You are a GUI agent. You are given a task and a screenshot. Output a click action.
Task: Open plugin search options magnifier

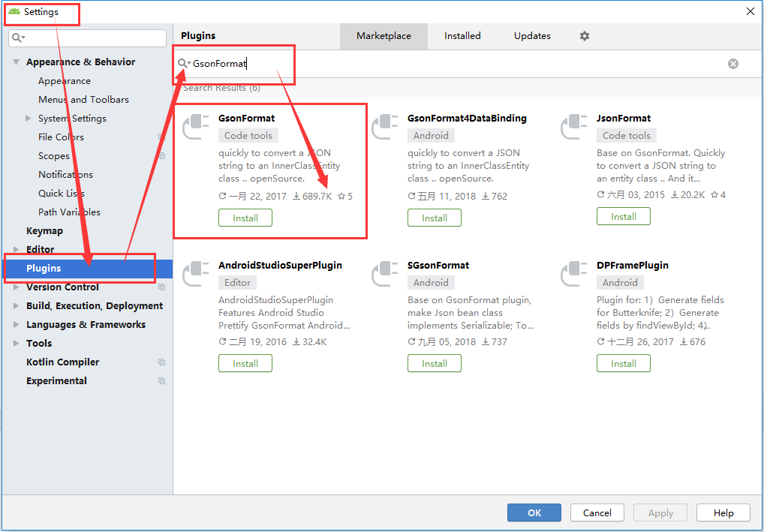coord(184,63)
